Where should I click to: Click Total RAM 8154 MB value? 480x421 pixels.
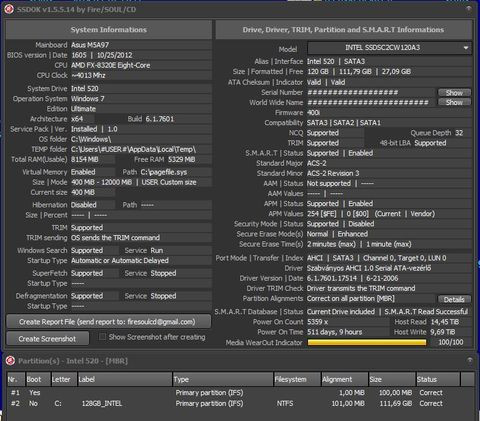pyautogui.click(x=85, y=159)
